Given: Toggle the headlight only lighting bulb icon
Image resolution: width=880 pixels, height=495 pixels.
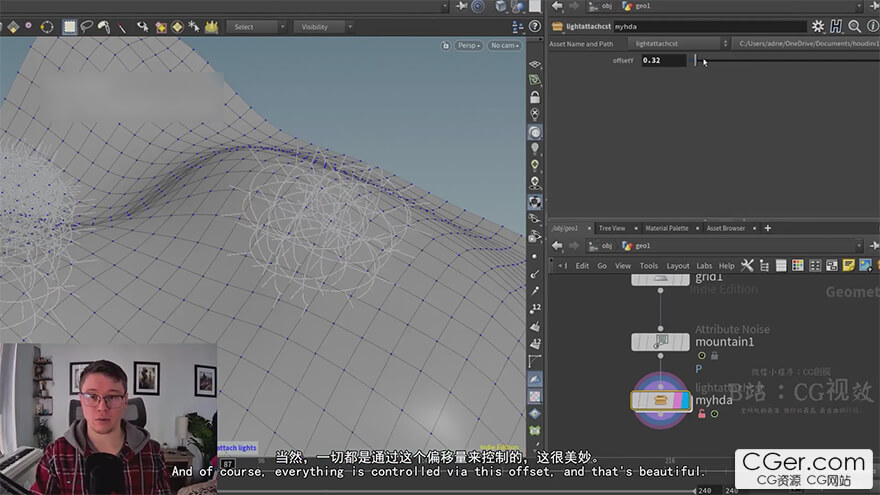Looking at the screenshot, I should (535, 148).
